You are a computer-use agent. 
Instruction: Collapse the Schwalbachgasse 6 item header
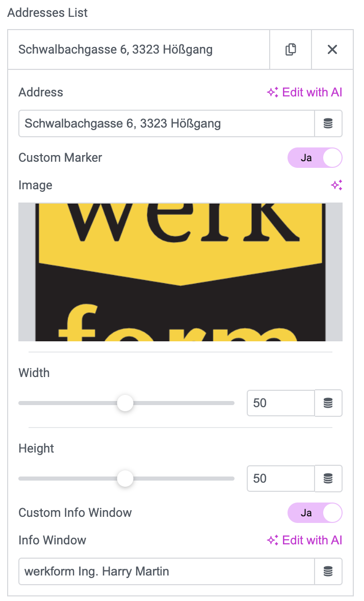pyautogui.click(x=139, y=49)
